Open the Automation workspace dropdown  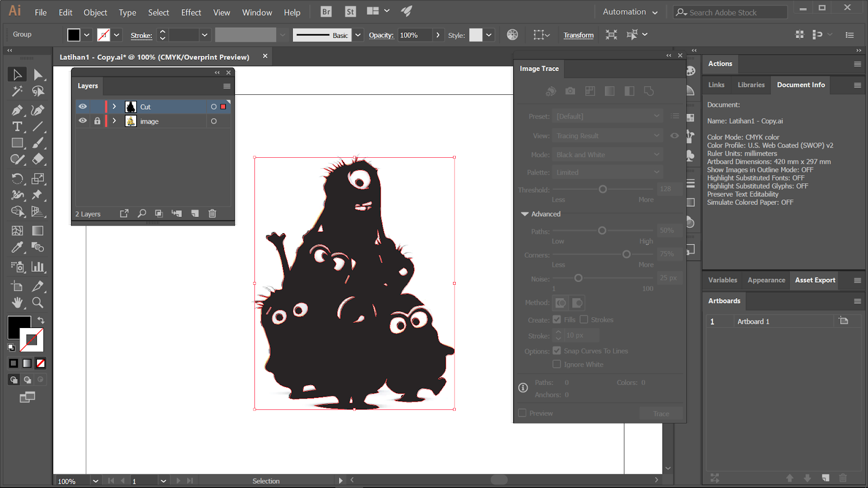(x=630, y=12)
